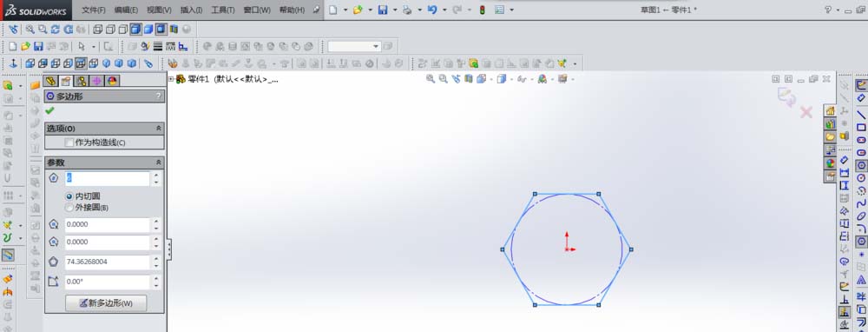Click the spinner arrows beside the sides field

point(156,178)
